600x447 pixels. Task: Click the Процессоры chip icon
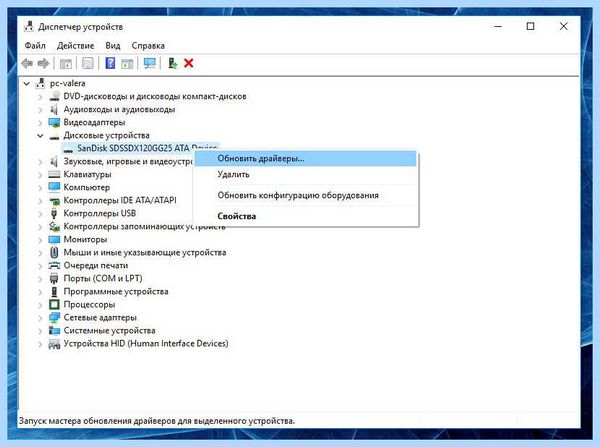tap(54, 305)
